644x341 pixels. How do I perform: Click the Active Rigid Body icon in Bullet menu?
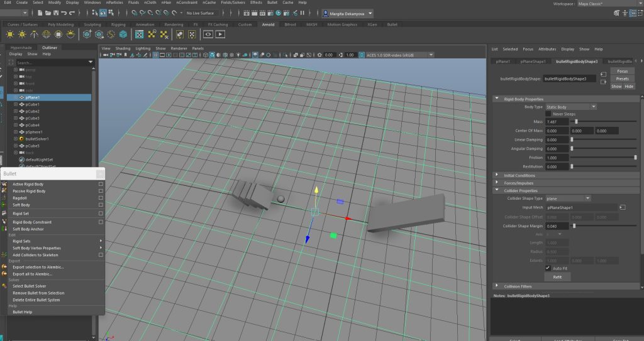[x=4, y=184]
